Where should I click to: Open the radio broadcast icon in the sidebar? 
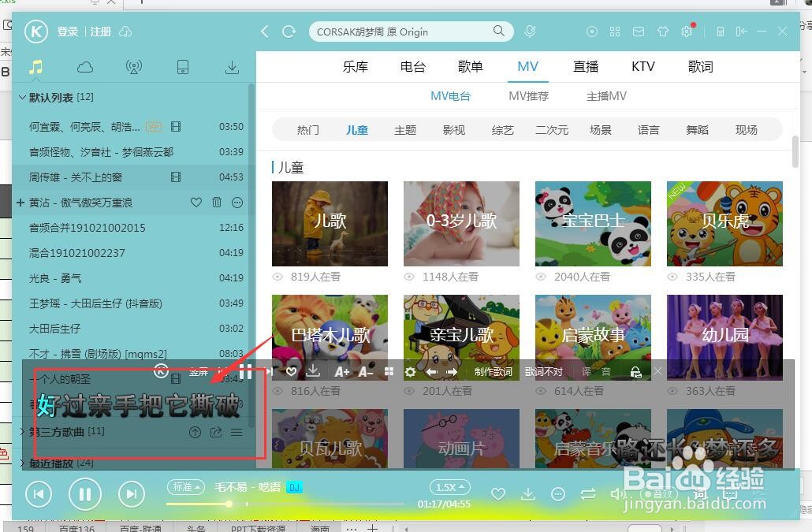134,67
